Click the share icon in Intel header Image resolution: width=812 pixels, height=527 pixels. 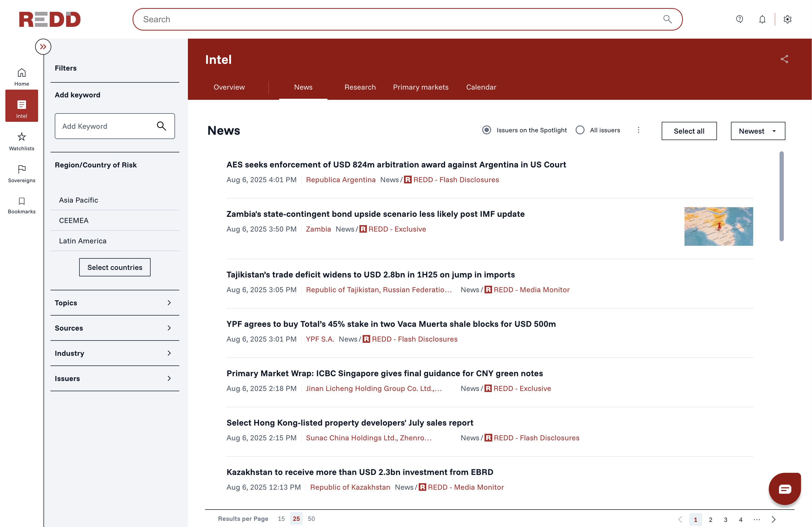pyautogui.click(x=784, y=59)
